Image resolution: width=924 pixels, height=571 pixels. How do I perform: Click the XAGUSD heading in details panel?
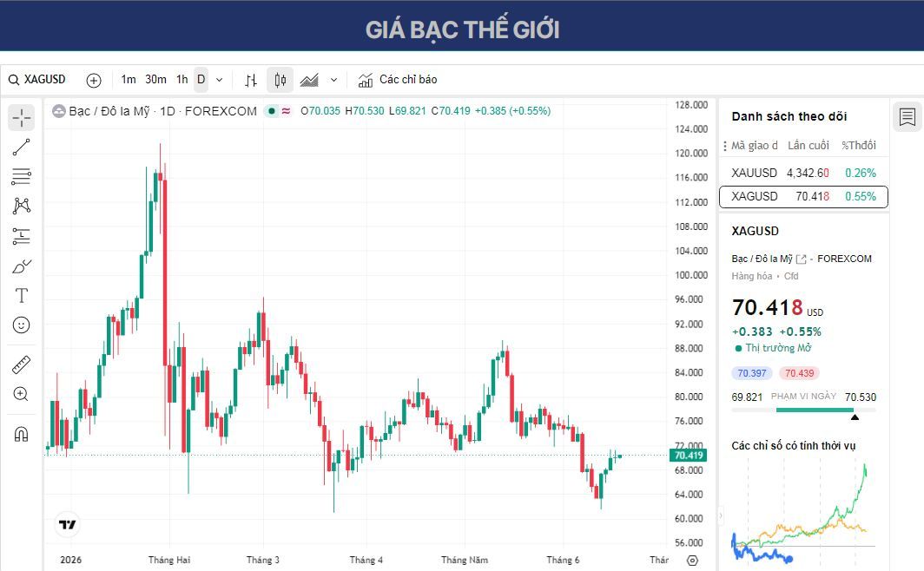coord(755,232)
